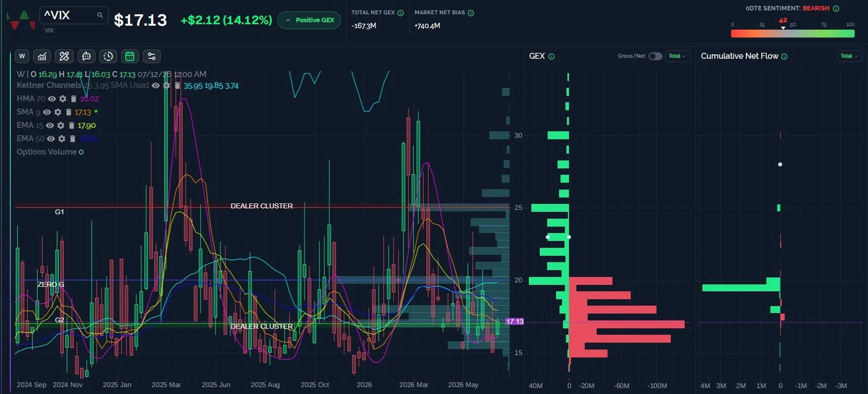Delete the EMA 50 indicator

[72, 139]
